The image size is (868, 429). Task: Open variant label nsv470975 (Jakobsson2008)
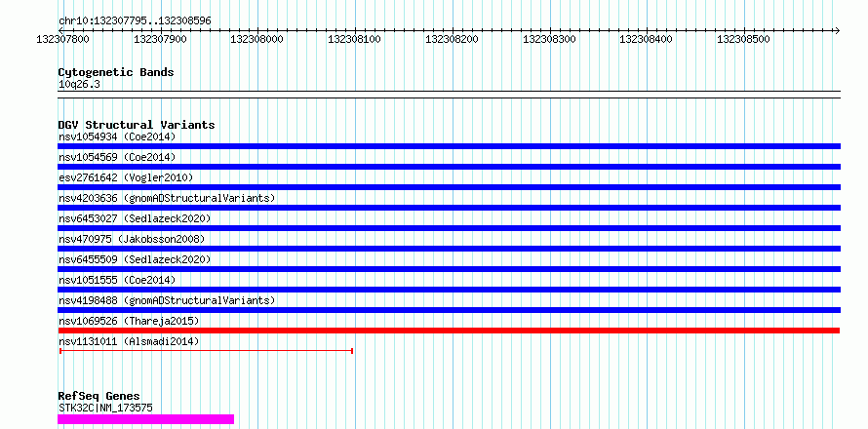point(132,239)
